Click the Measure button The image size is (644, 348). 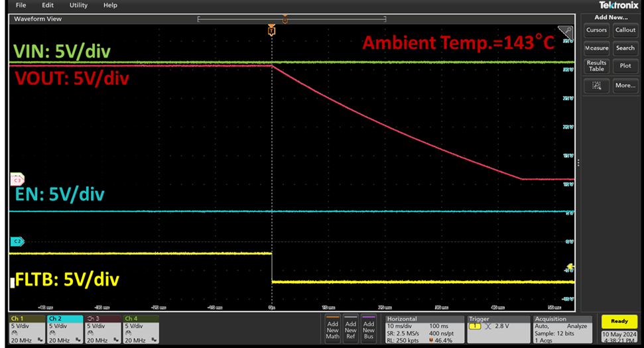pos(596,48)
